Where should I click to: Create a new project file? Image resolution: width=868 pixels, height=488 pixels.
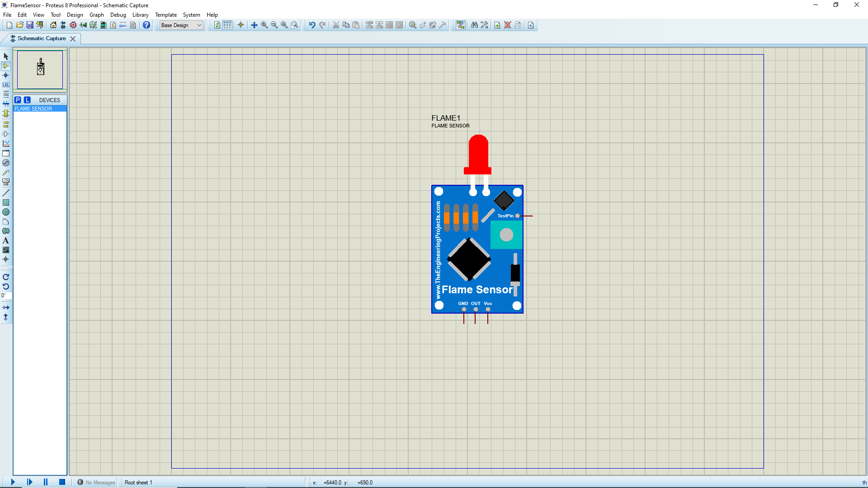[x=9, y=25]
